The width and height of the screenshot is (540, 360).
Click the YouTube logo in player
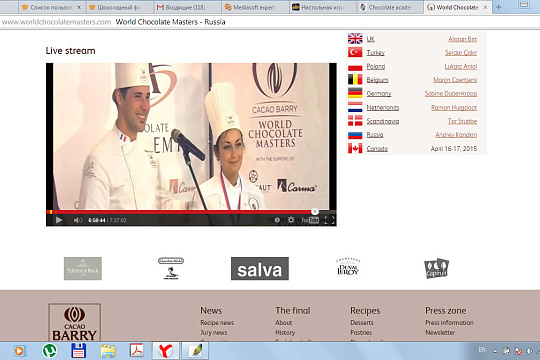[x=310, y=220]
